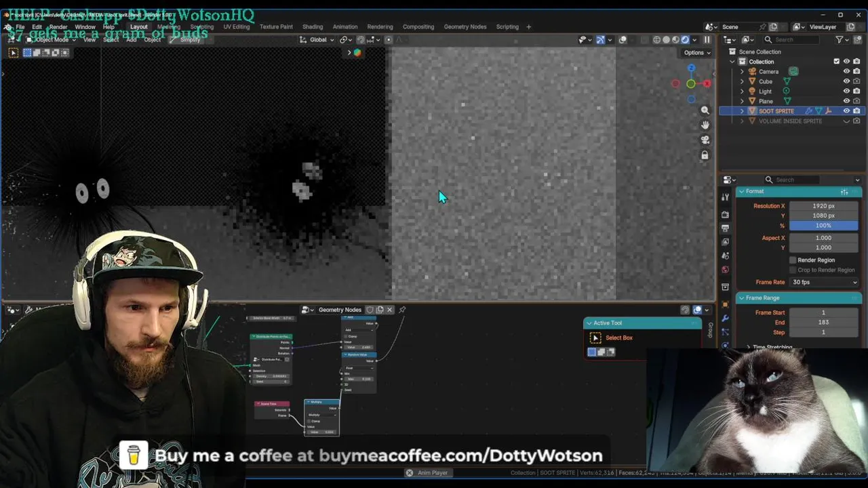
Task: Open the Window menu
Action: pos(85,26)
